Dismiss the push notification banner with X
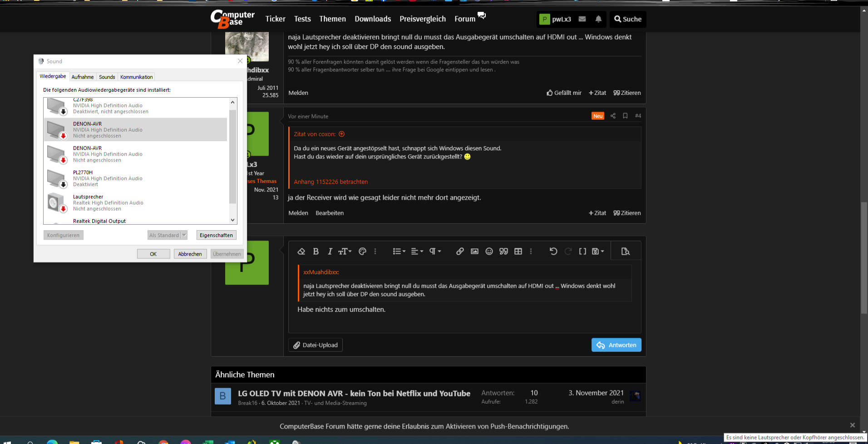The width and height of the screenshot is (868, 444). coord(853,425)
